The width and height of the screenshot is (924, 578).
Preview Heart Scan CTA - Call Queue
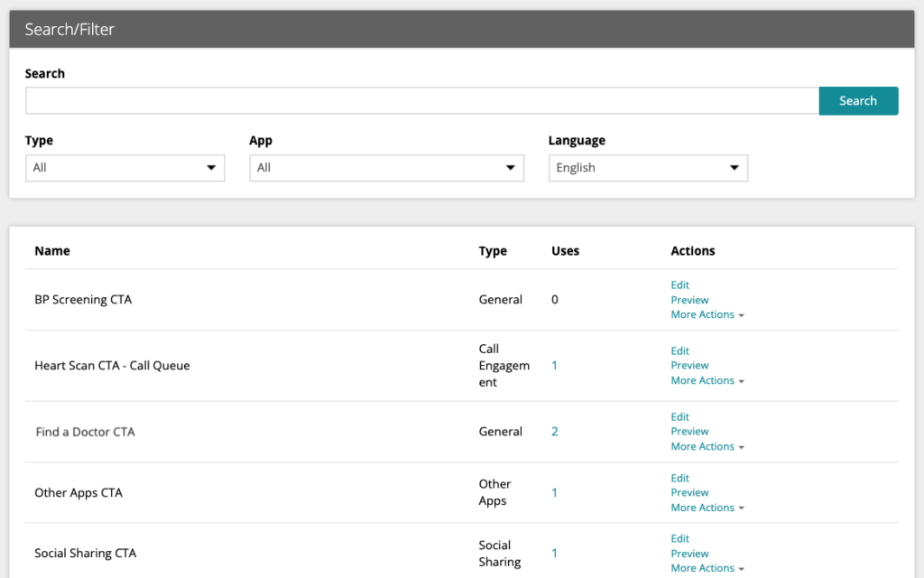[x=689, y=365]
